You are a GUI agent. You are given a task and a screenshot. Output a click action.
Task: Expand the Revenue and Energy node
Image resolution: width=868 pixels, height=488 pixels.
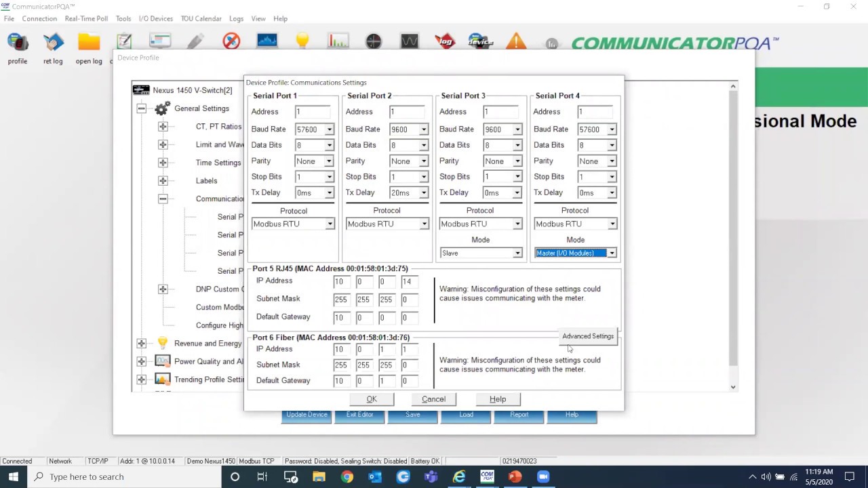[x=141, y=344]
